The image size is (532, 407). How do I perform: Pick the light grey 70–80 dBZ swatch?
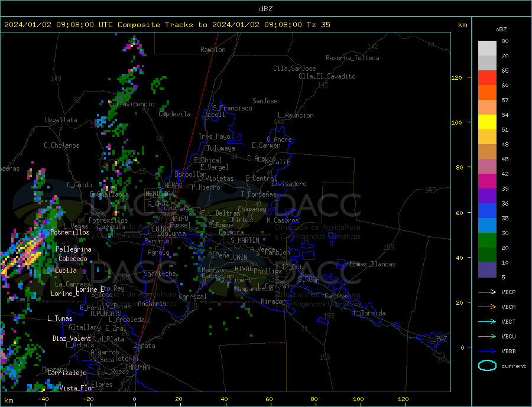(x=487, y=48)
